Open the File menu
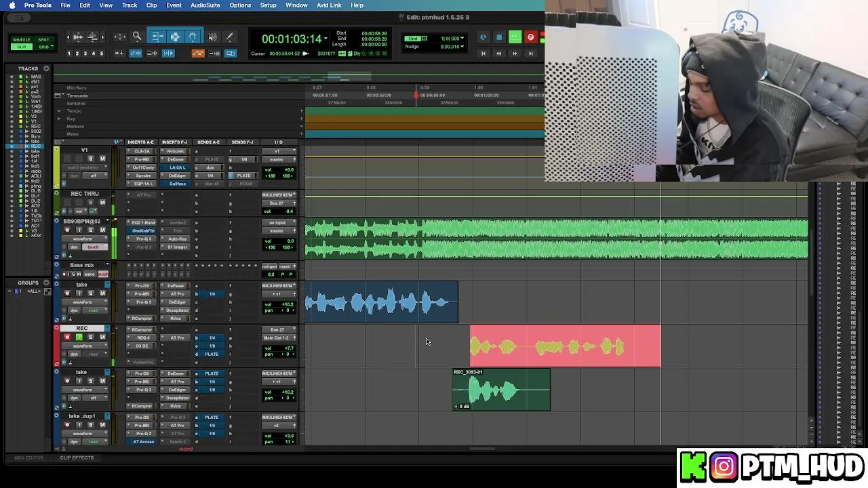868x488 pixels. 65,5
